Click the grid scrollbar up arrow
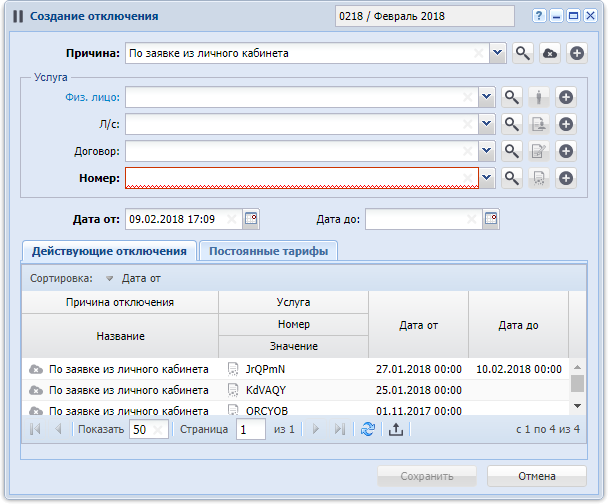 click(x=577, y=367)
